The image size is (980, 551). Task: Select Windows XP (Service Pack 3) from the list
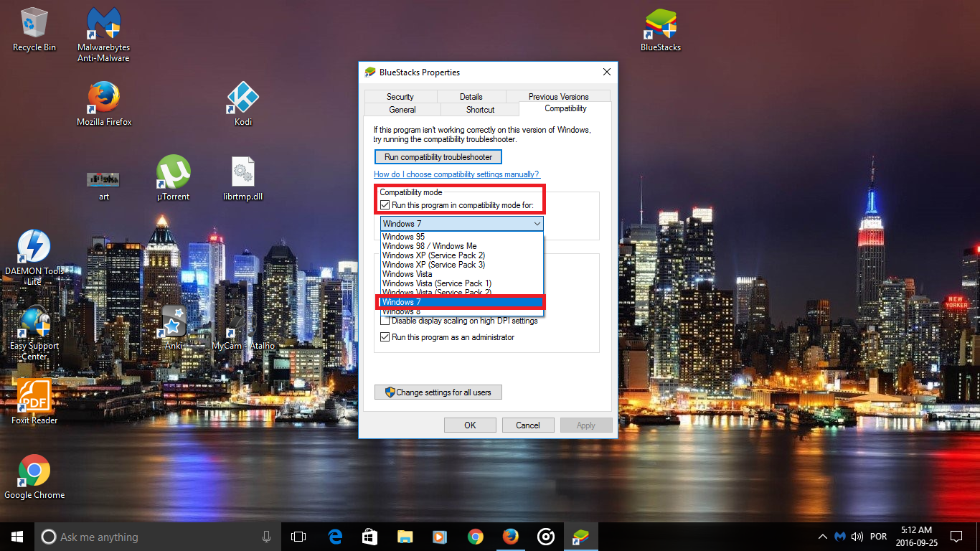(x=433, y=265)
